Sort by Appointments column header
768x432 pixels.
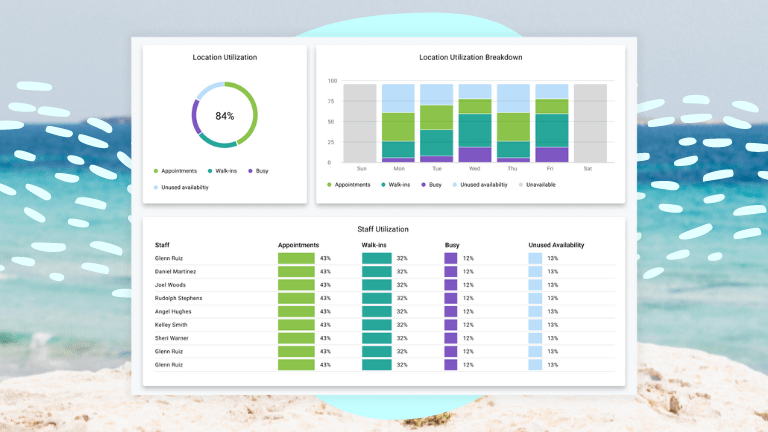pyautogui.click(x=298, y=245)
